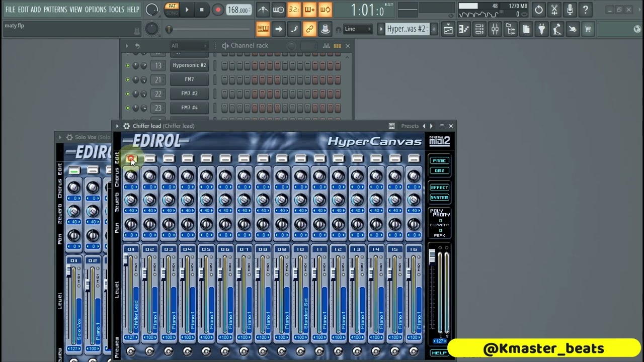
Task: Click the grid icon beside Presets
Action: point(391,126)
